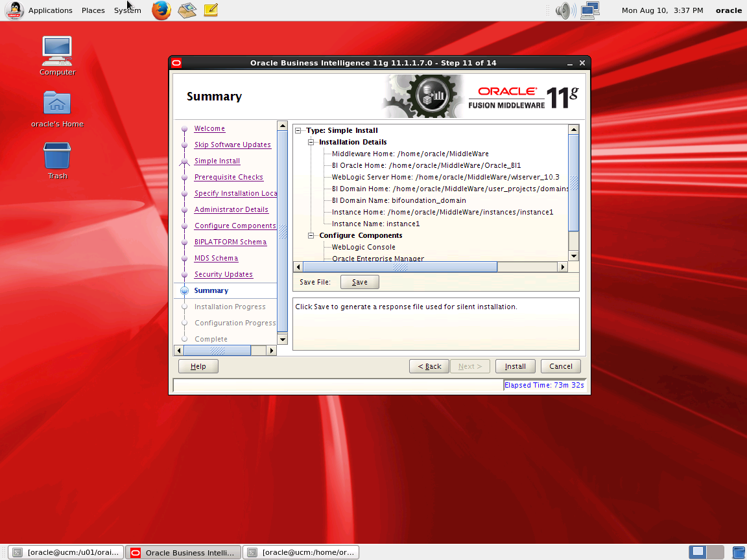Click the steps list scroll right arrow
The height and width of the screenshot is (560, 747).
(272, 351)
